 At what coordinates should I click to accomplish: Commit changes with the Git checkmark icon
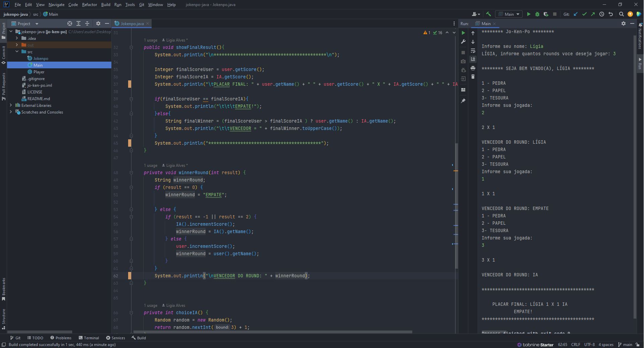click(x=585, y=14)
